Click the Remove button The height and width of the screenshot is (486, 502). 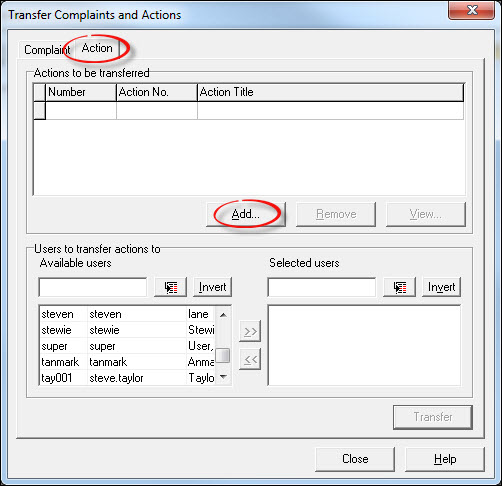[x=336, y=214]
